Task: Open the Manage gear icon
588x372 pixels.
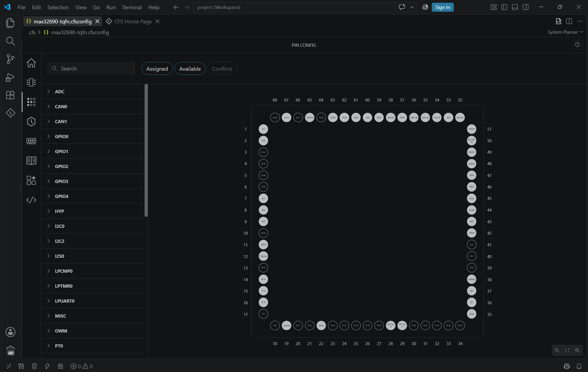Action: 10,350
